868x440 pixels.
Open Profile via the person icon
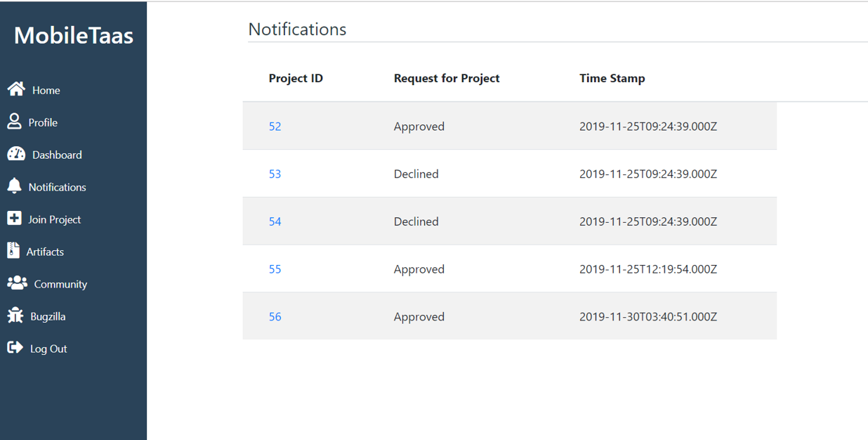click(x=14, y=121)
